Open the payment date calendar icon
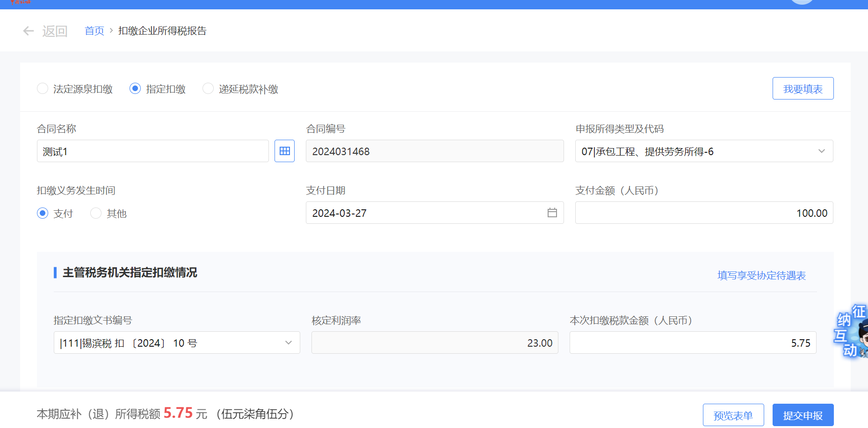Screen dimensions: 868x428 pos(552,213)
